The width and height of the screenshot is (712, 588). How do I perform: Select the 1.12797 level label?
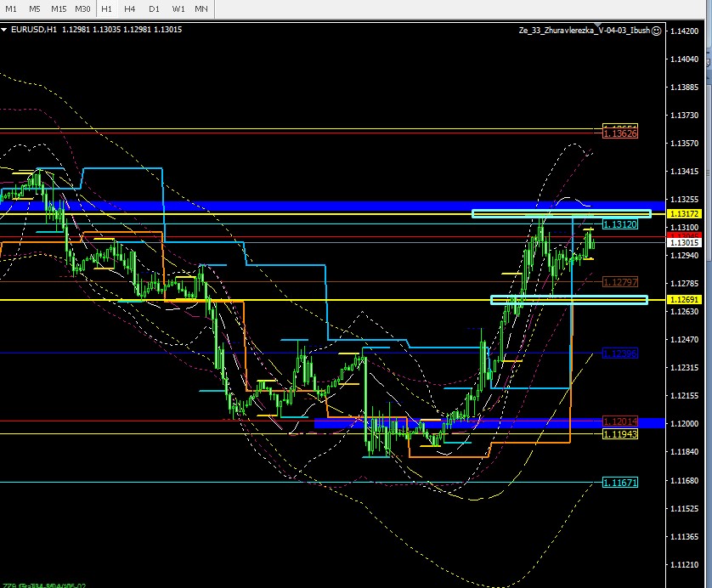tap(619, 281)
